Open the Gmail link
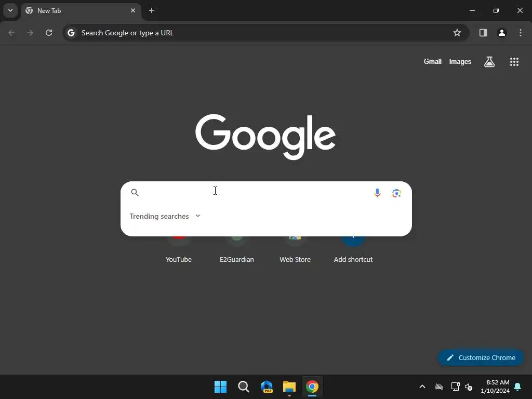 [x=433, y=62]
